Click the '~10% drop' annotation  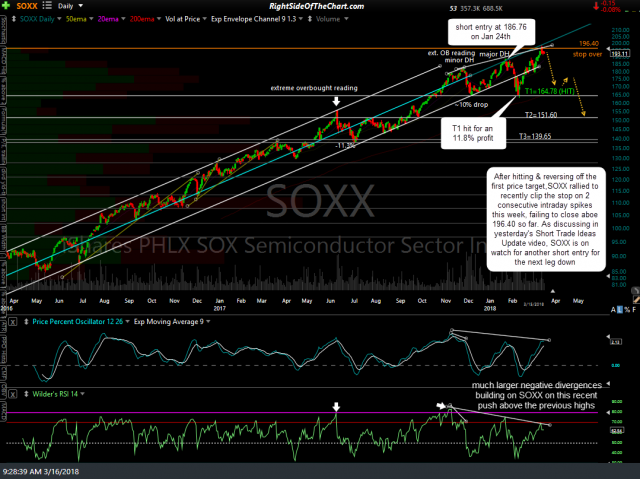(x=471, y=105)
